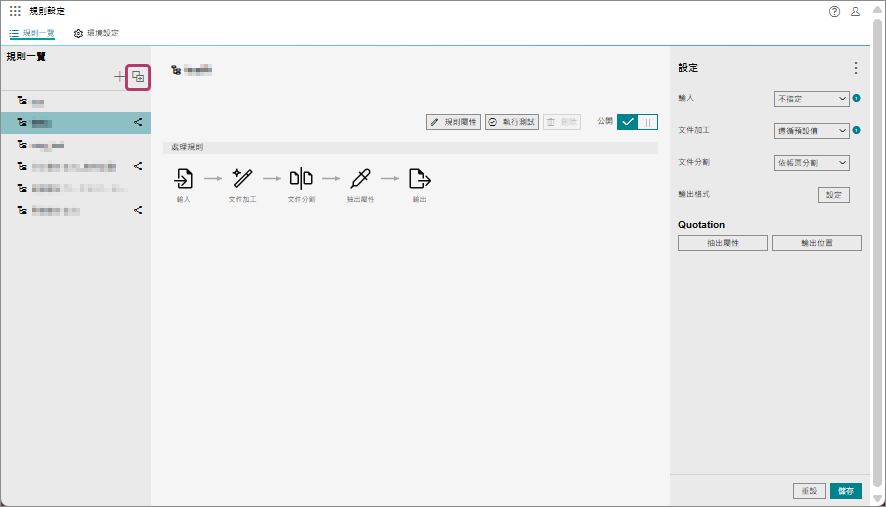886x507 pixels.
Task: Select the 文件加工 magic wand step icon
Action: point(243,179)
